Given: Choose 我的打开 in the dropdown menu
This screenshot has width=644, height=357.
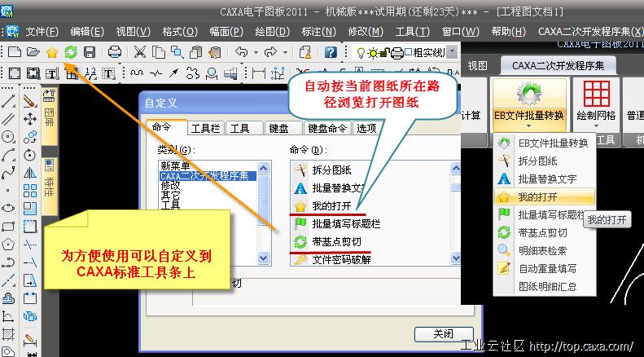Looking at the screenshot, I should 545,197.
